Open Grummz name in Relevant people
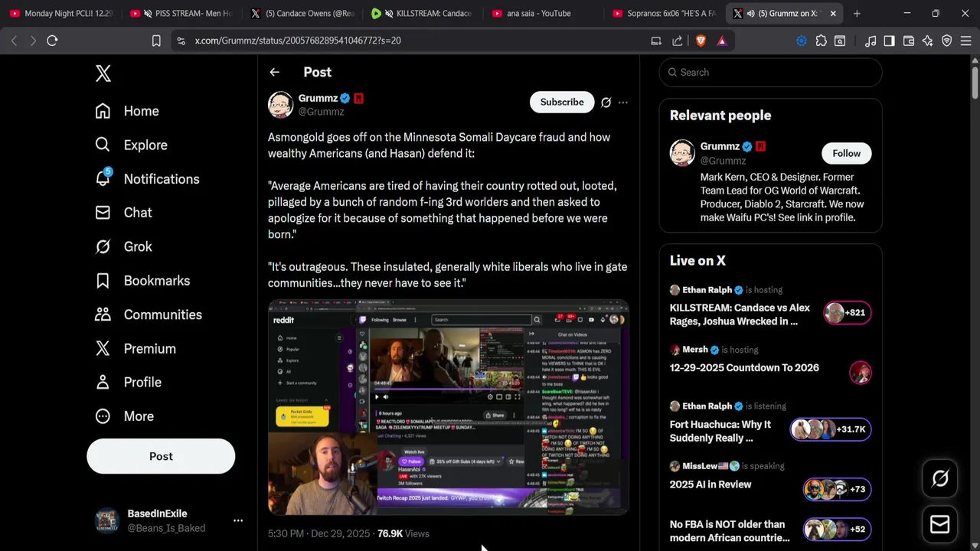980x551 pixels. (720, 146)
